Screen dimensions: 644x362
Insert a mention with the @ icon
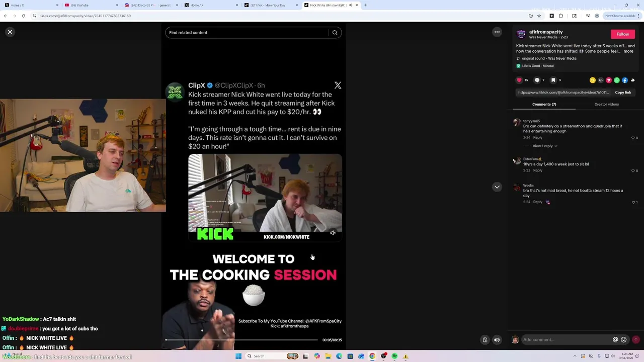(615, 340)
